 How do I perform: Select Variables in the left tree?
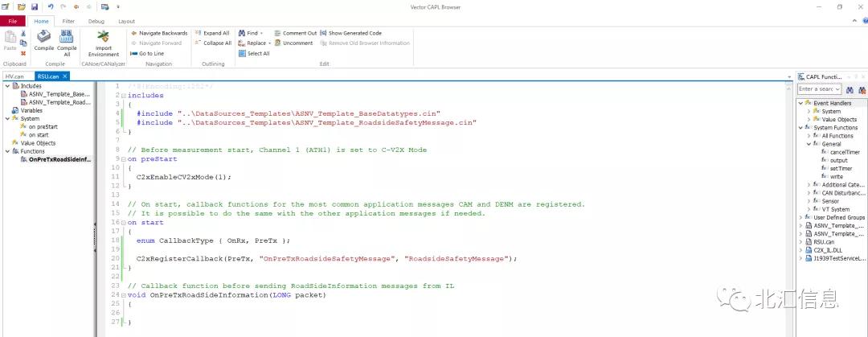coord(27,110)
